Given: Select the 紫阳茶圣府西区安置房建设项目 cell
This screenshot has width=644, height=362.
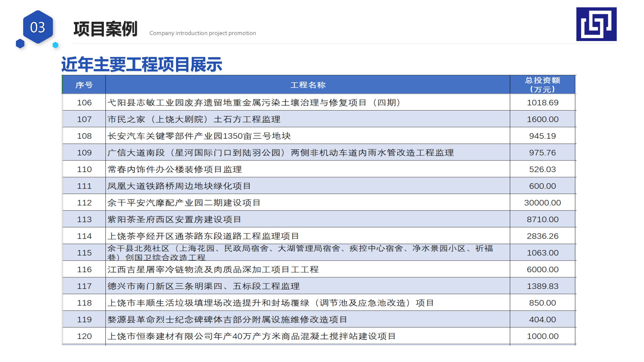Looking at the screenshot, I should coord(308,219).
